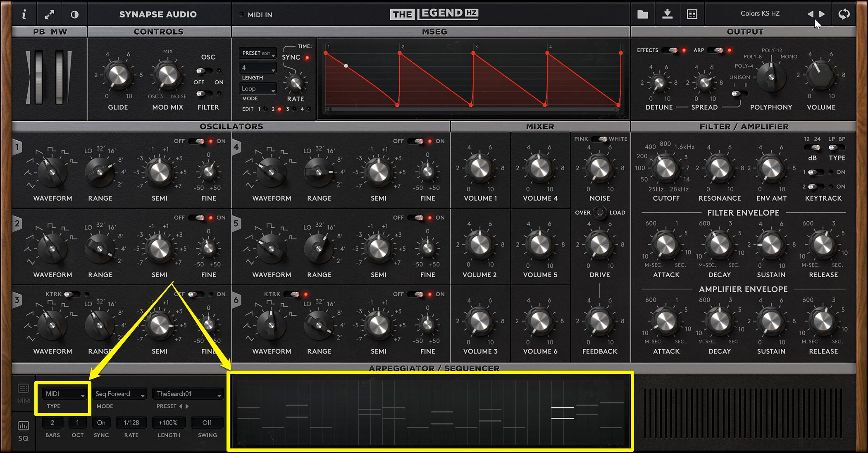Toggle the filter 12/24 dB slope switch

coord(812,148)
